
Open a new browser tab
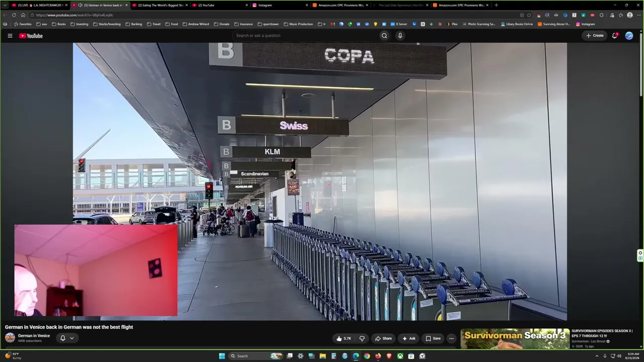[496, 5]
